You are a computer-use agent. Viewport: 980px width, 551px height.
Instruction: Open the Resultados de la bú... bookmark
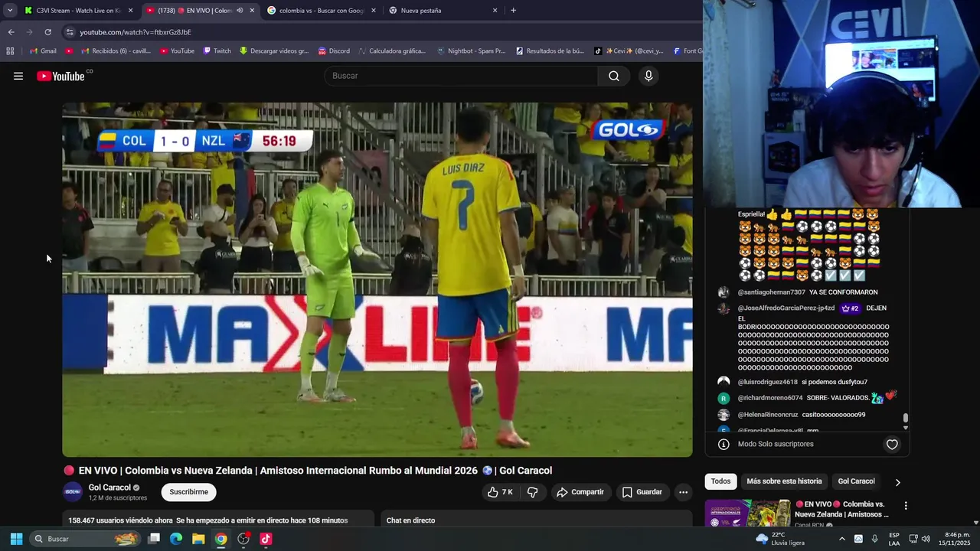click(x=550, y=51)
